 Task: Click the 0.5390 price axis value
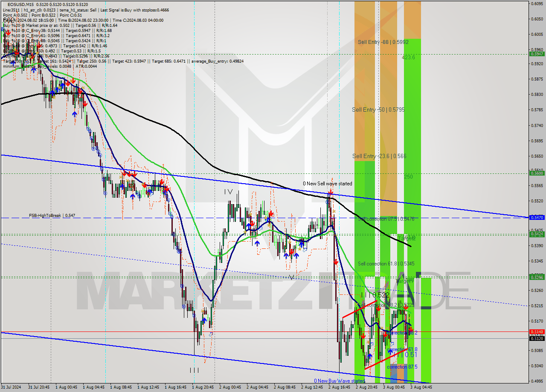click(x=537, y=245)
